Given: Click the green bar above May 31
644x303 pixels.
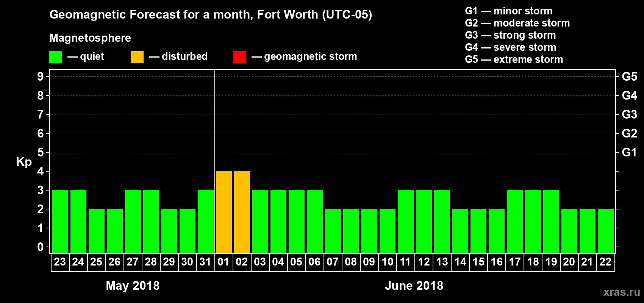Looking at the screenshot, I should [x=206, y=222].
